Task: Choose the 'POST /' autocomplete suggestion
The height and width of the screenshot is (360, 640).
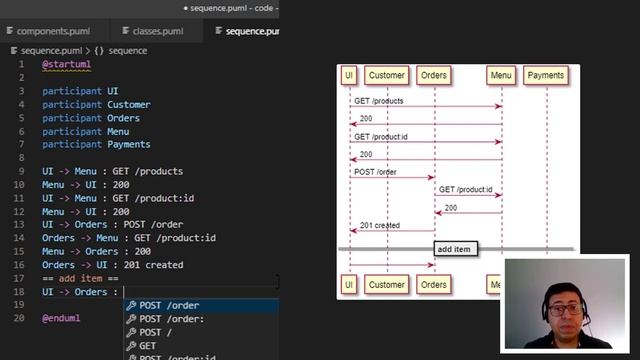Action: 202,332
